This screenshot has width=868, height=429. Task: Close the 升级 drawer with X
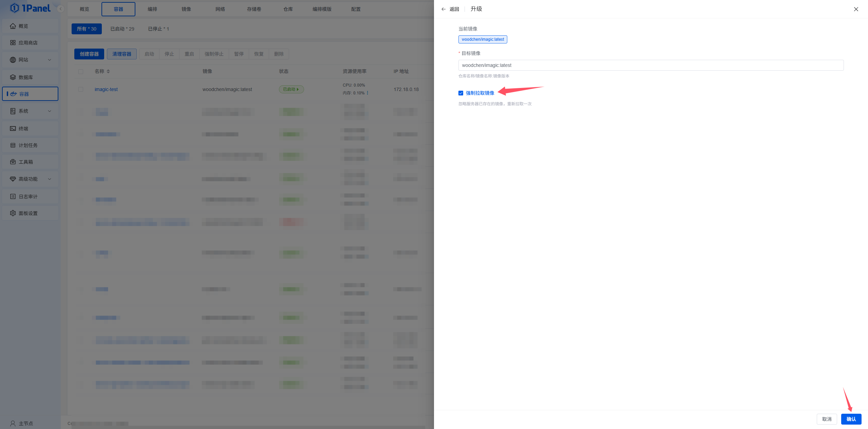pyautogui.click(x=856, y=9)
